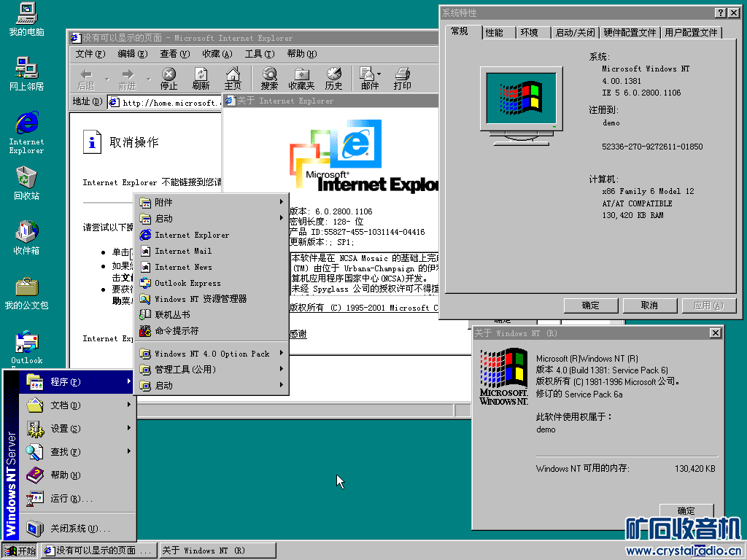This screenshot has width=747, height=560.
Task: Click the 开始 Start button
Action: click(20, 551)
